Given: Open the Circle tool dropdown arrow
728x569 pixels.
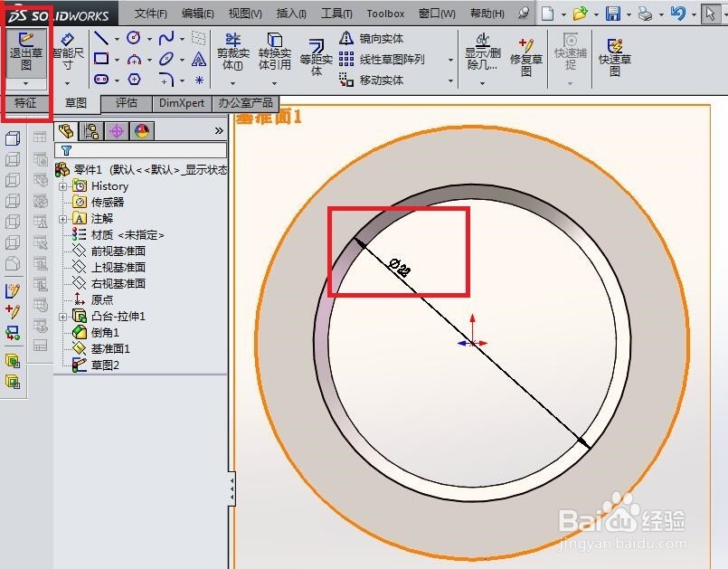Looking at the screenshot, I should coord(149,39).
